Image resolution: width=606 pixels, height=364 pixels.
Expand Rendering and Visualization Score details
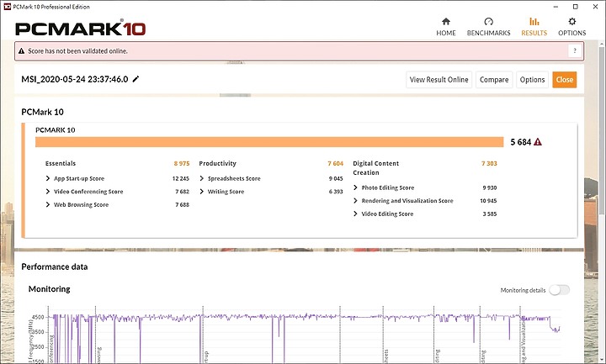point(355,201)
